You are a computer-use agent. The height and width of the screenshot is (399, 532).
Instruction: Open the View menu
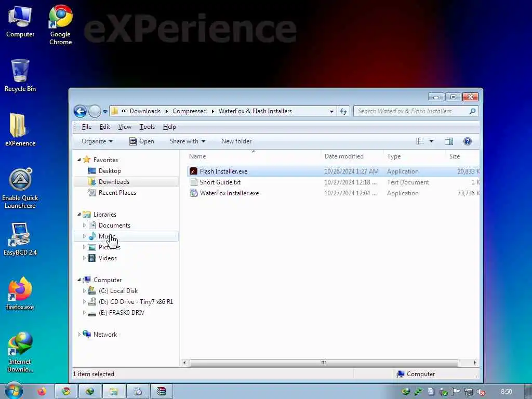pyautogui.click(x=125, y=127)
